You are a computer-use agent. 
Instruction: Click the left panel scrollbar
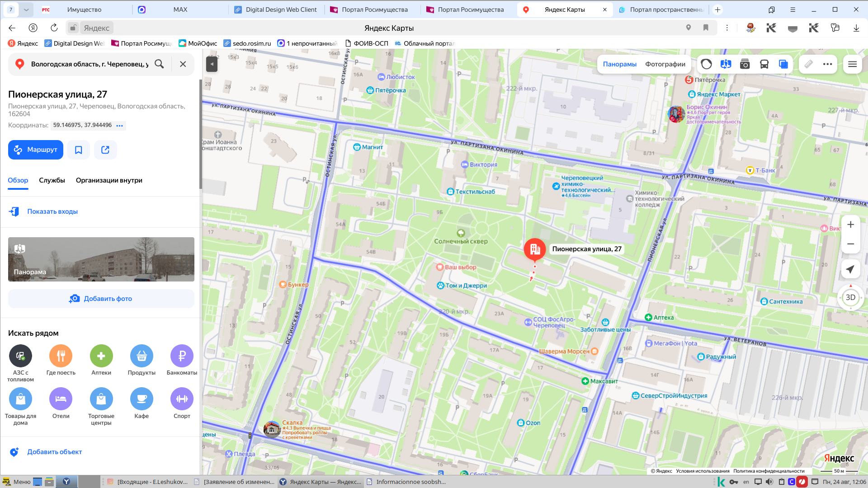pyautogui.click(x=201, y=134)
